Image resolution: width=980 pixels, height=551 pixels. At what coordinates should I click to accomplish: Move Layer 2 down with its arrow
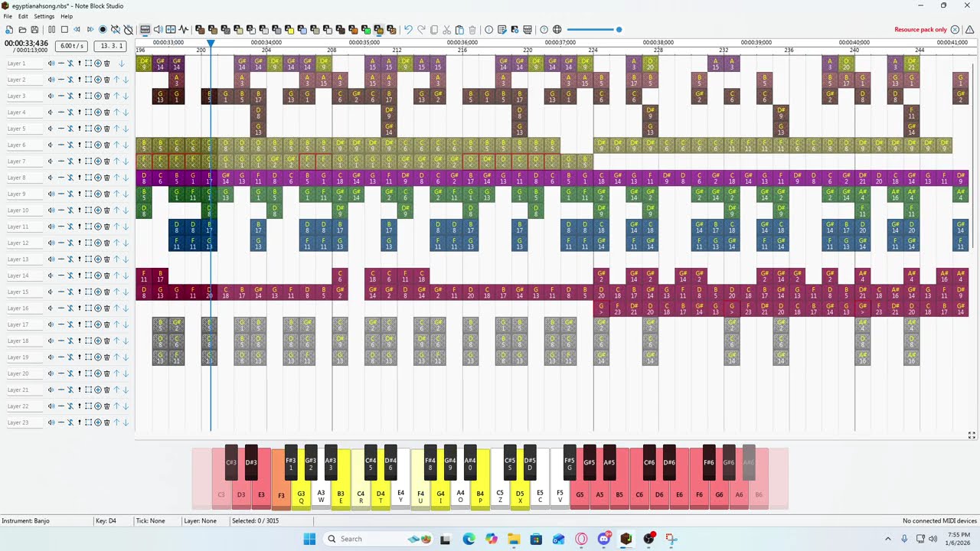(x=126, y=80)
